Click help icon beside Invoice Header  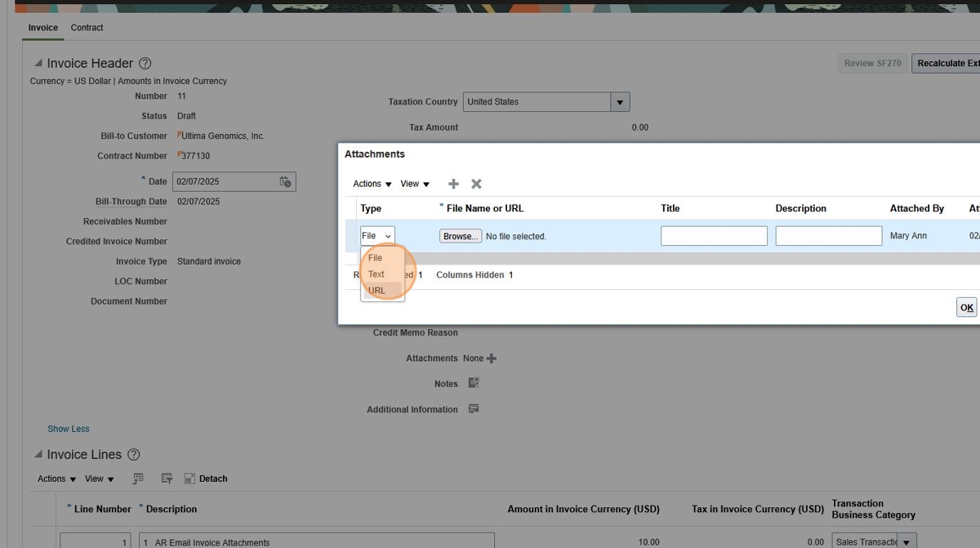pyautogui.click(x=145, y=64)
